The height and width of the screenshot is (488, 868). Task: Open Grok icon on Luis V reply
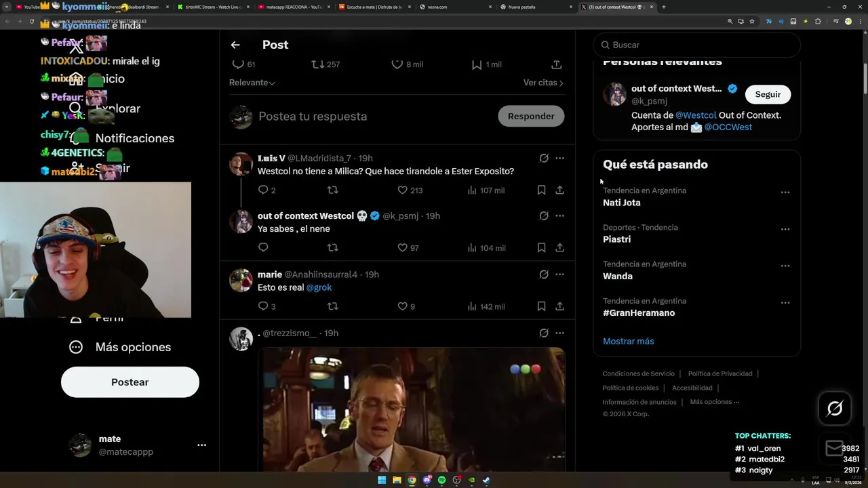[544, 158]
